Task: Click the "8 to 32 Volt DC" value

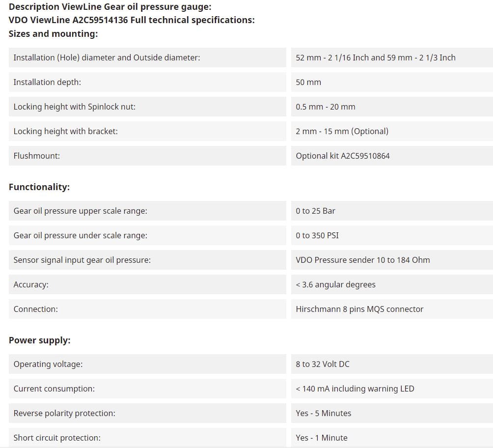Action: (323, 364)
